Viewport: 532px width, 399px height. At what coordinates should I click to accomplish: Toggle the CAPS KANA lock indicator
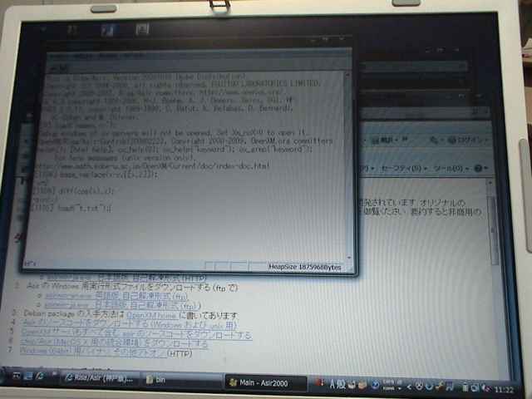tap(391, 385)
